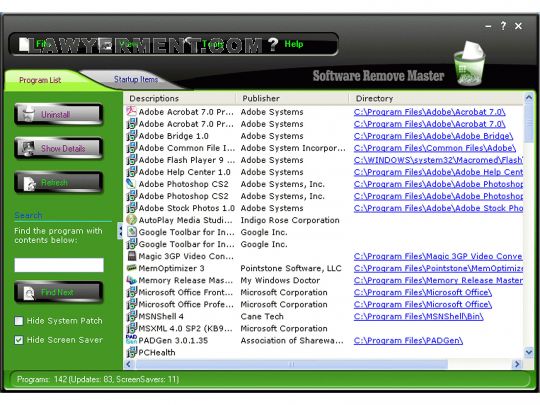Select the Pointstone Software, LLC cell
Viewport: 540px width, 405px height.
coord(291,268)
